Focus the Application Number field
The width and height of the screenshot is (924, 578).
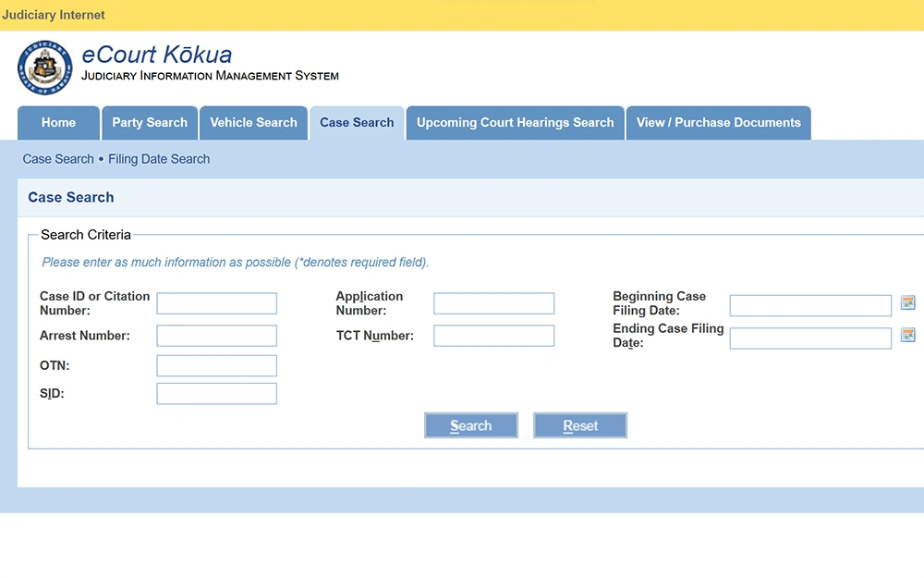pyautogui.click(x=493, y=303)
